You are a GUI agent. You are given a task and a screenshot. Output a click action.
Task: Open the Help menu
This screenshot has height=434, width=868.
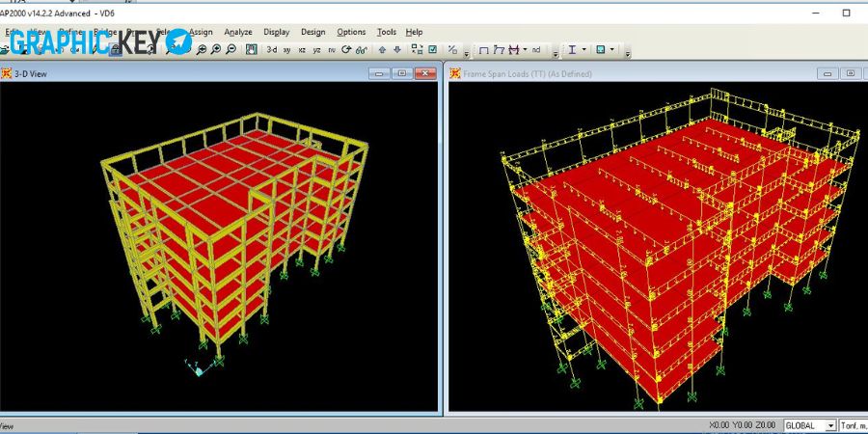point(414,32)
